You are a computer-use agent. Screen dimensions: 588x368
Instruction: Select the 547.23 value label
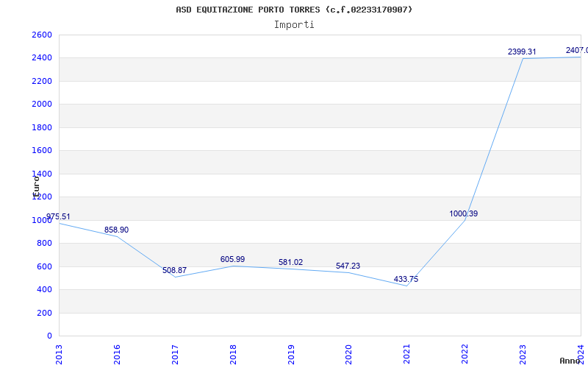click(348, 266)
